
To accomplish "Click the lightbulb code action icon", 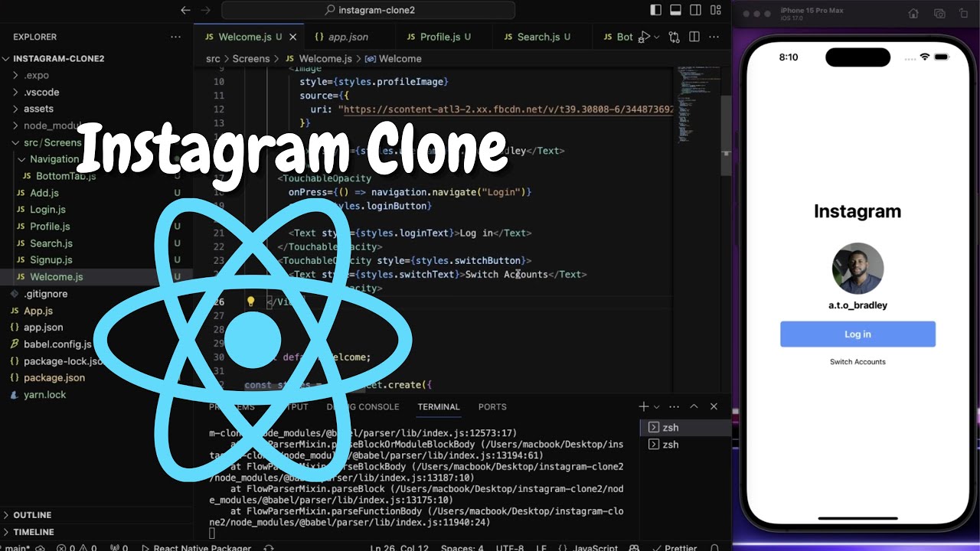I will [x=250, y=302].
